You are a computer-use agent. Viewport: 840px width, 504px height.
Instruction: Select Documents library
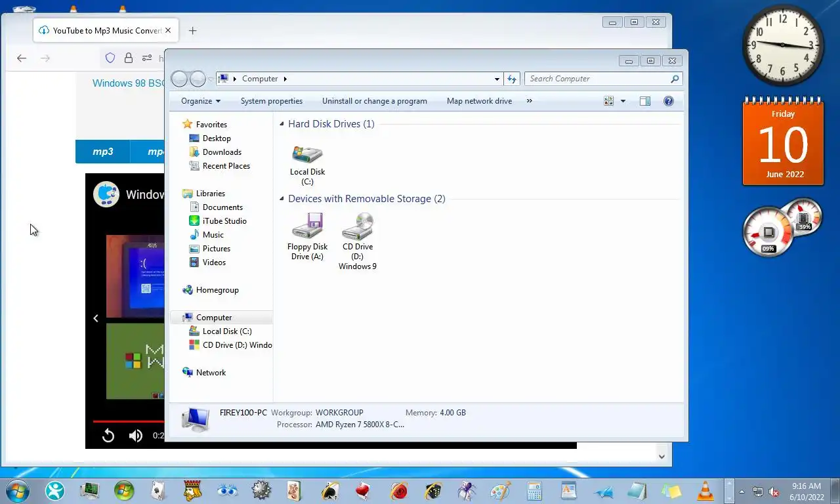222,207
